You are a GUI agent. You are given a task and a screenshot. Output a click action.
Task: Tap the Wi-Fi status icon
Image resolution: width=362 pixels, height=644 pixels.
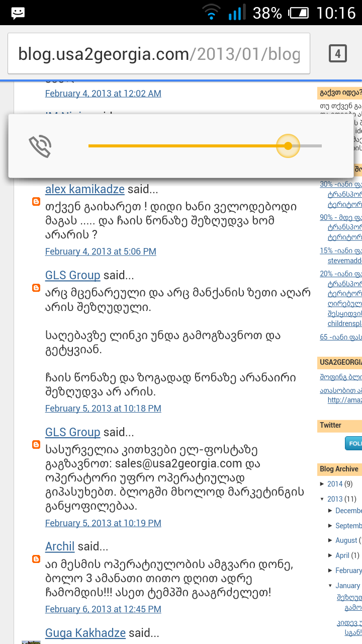[x=212, y=12]
